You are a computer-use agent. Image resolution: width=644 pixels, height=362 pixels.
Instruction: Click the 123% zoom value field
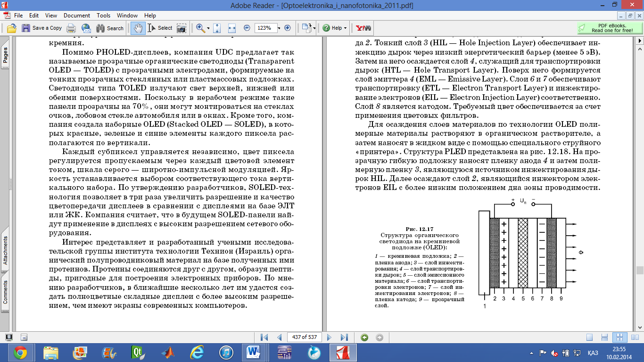pyautogui.click(x=265, y=28)
